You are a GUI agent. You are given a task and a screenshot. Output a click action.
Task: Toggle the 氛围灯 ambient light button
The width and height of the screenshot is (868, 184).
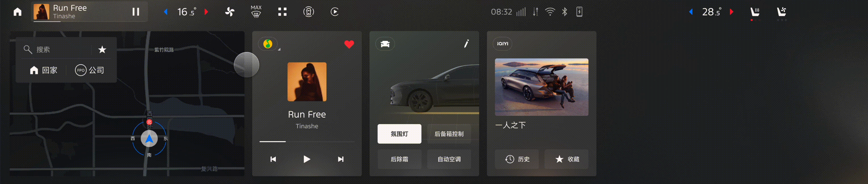tap(399, 134)
